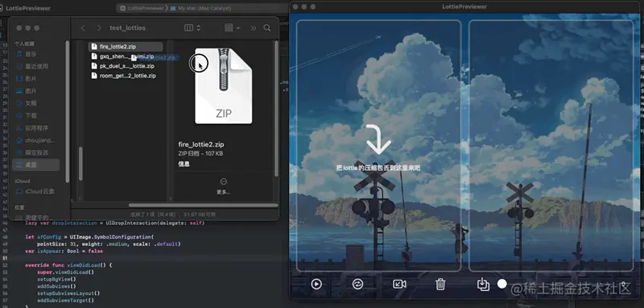This screenshot has width=644, height=308.
Task: Click LottiePreviewer scheme in Xcode toolbar
Action: (x=142, y=8)
